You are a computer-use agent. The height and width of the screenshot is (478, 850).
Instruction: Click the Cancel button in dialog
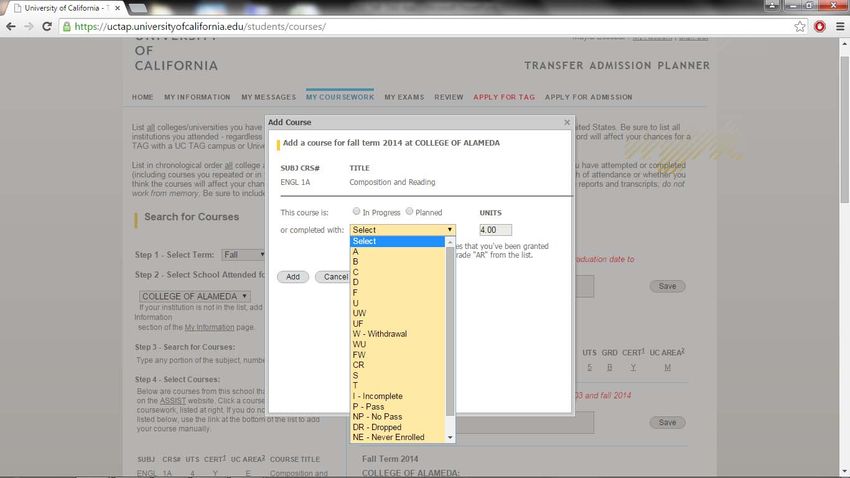(333, 277)
